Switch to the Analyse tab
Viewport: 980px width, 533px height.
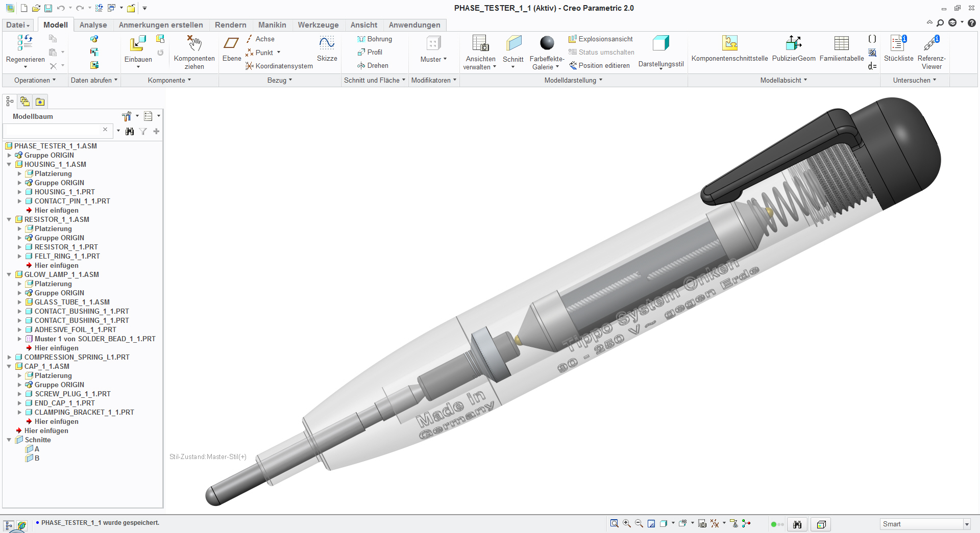pyautogui.click(x=93, y=25)
